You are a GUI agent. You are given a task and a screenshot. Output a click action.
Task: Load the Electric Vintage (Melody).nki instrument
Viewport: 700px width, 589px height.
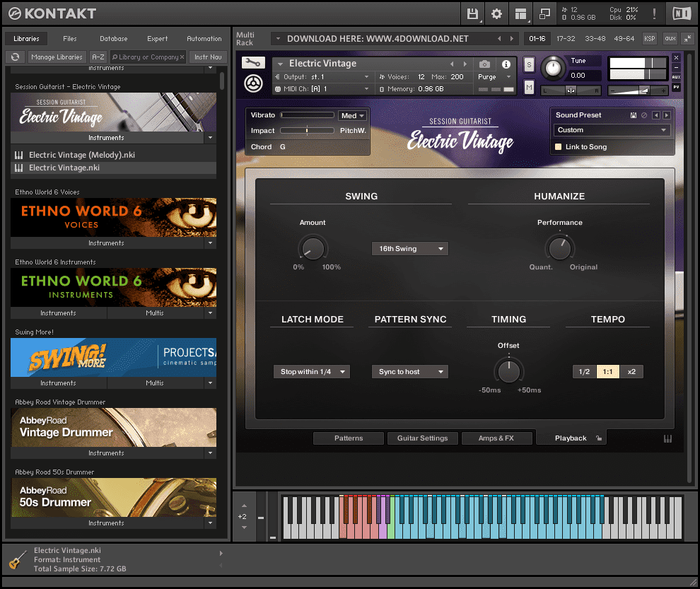coord(82,154)
